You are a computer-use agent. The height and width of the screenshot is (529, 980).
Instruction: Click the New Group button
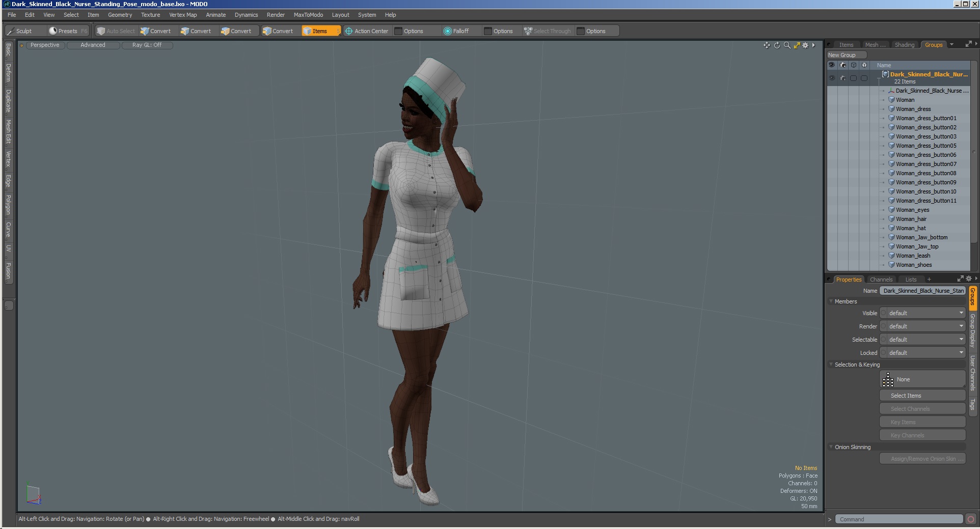click(x=847, y=55)
